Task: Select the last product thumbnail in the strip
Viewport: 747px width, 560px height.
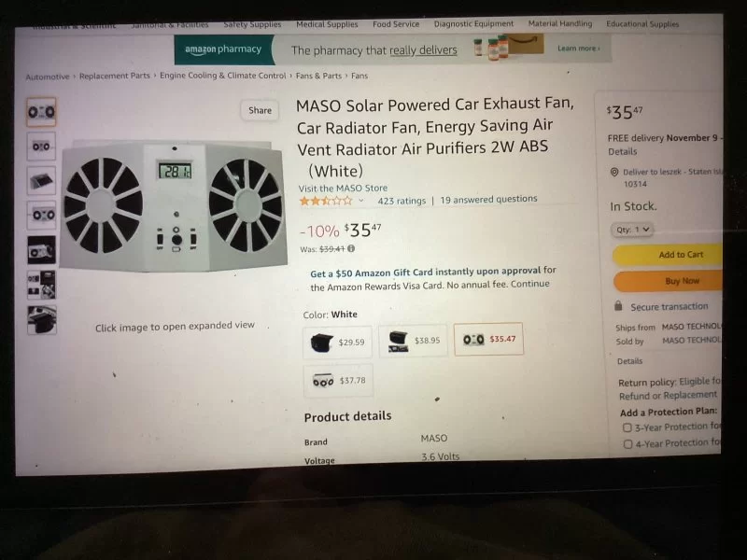Action: (41, 319)
